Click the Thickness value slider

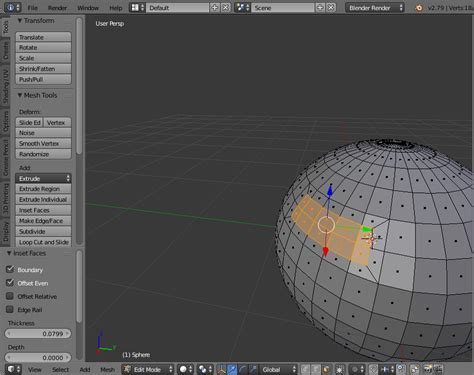(38, 333)
